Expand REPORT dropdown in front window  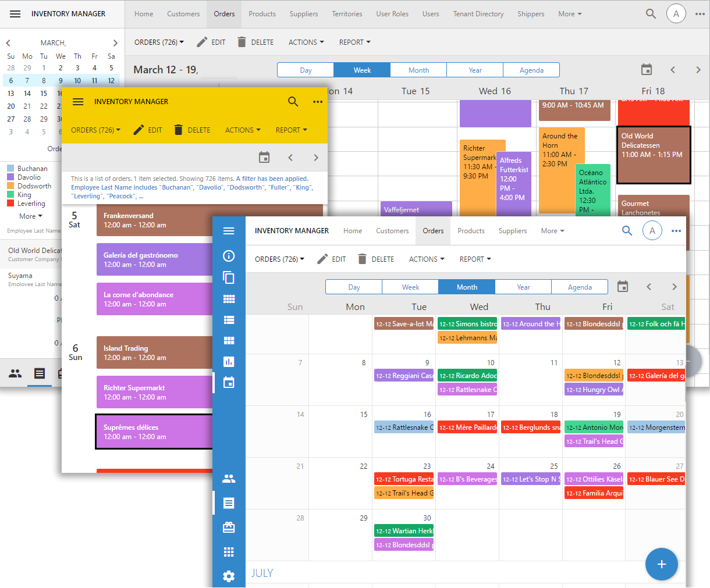click(x=475, y=259)
